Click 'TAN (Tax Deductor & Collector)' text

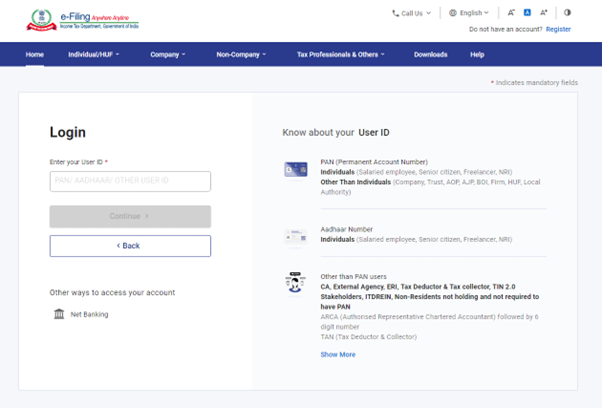click(x=369, y=337)
